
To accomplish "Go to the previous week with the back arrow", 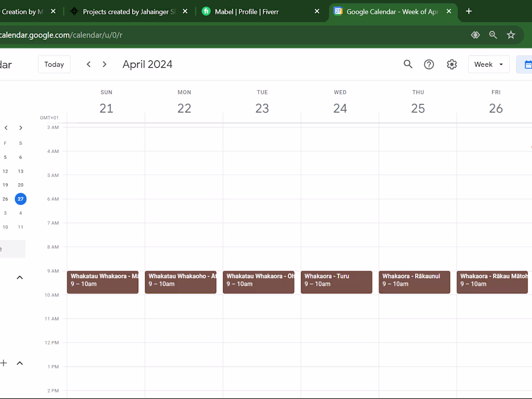I will pyautogui.click(x=89, y=64).
